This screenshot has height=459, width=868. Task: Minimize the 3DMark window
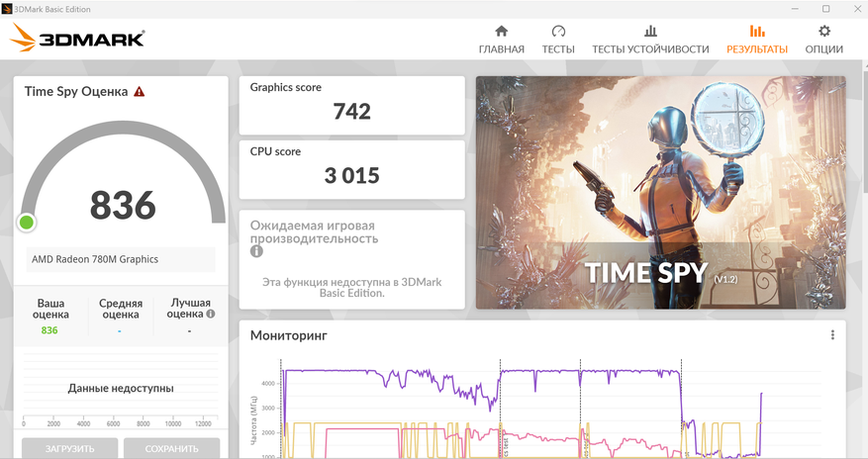pyautogui.click(x=796, y=9)
